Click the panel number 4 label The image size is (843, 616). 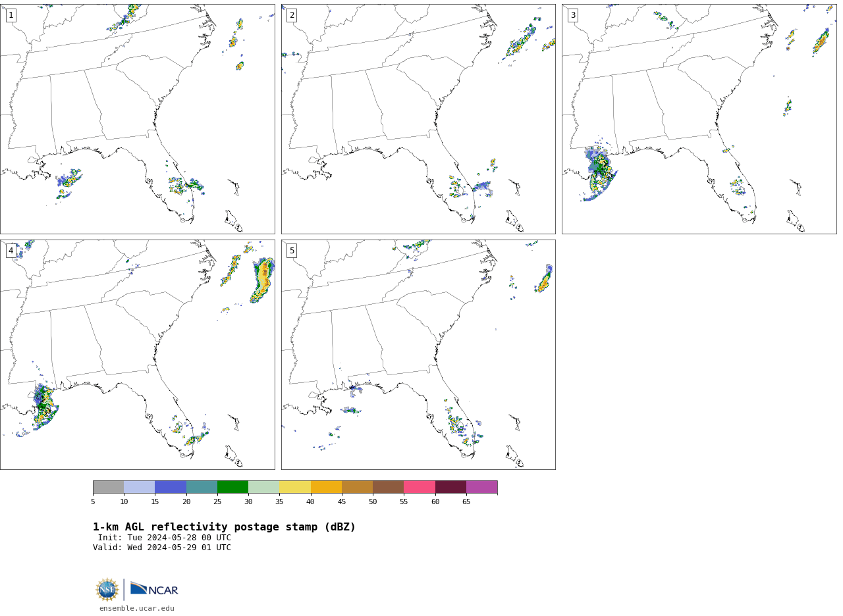(11, 251)
